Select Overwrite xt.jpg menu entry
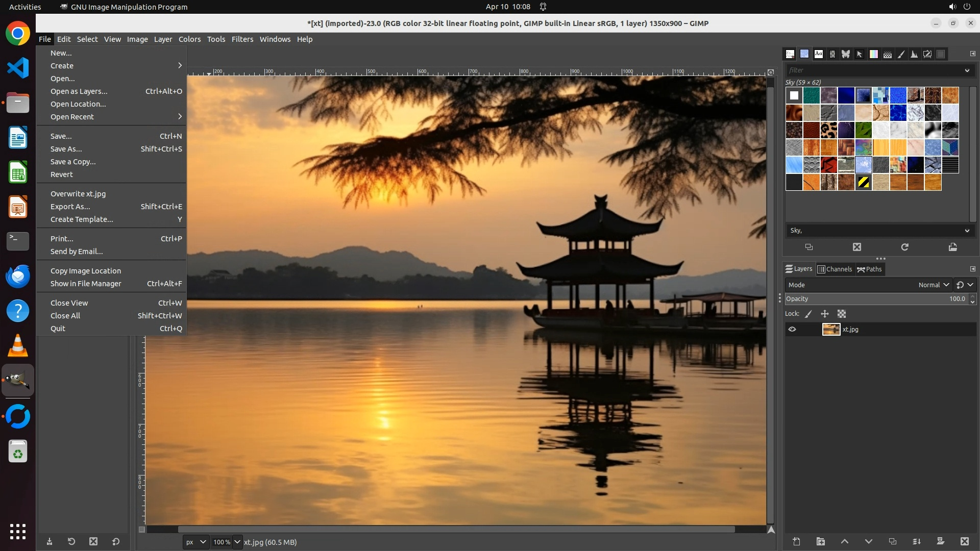Viewport: 980px width, 551px height. (x=78, y=194)
